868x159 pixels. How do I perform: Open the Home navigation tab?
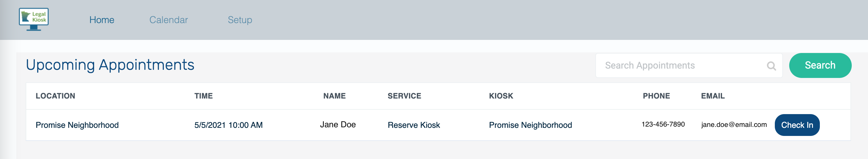[102, 20]
